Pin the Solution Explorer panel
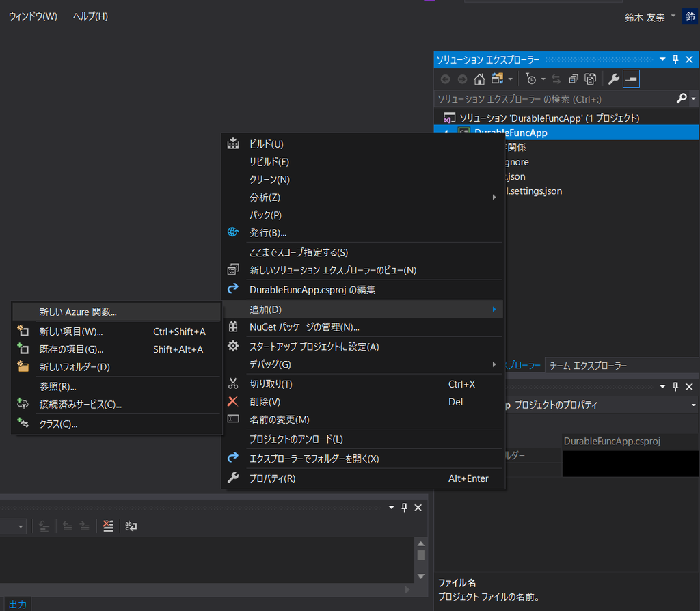This screenshot has width=700, height=611. [675, 59]
